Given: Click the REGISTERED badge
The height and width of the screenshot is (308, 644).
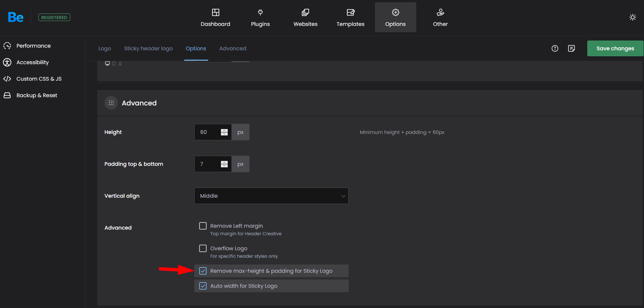Looking at the screenshot, I should click(54, 17).
